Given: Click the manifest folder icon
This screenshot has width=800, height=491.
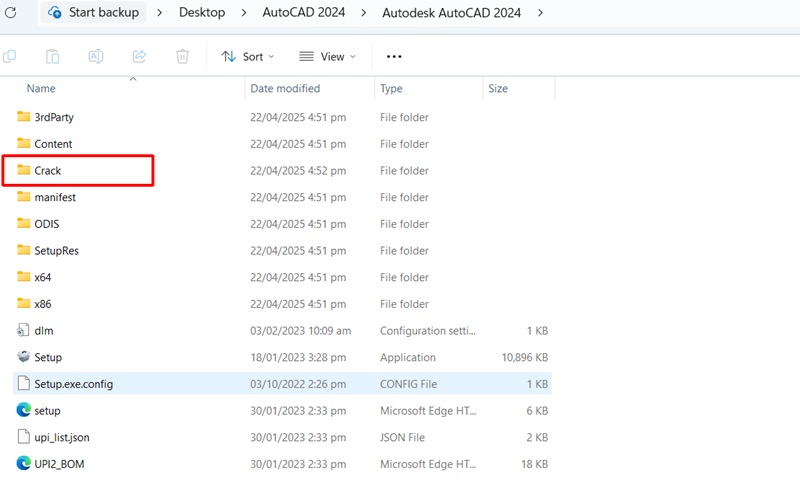Looking at the screenshot, I should point(23,197).
